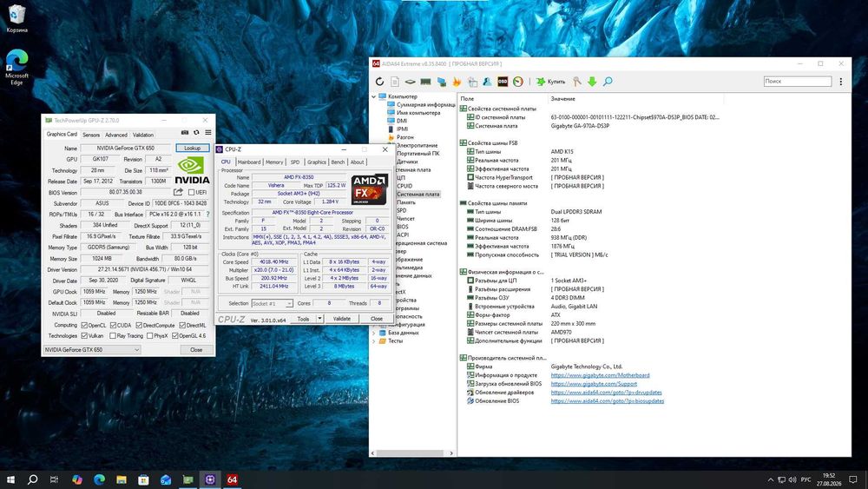This screenshot has height=489, width=868.
Task: Click the AIDA64 tree horizontal scrollbar
Action: tap(412, 453)
